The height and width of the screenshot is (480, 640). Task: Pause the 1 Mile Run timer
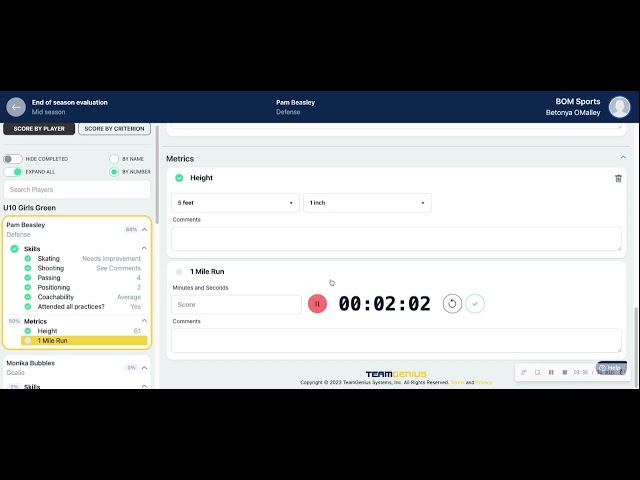click(x=317, y=304)
